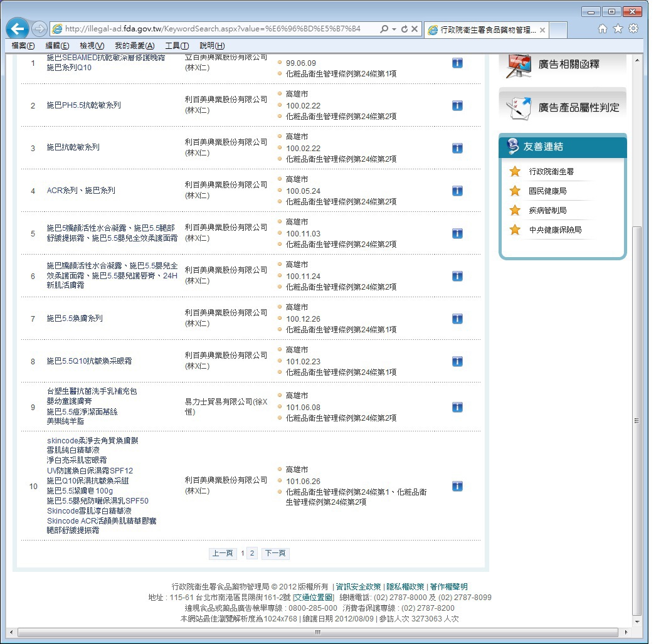
Task: Open info icon for 易力士貿易有限公司 row
Action: point(457,407)
